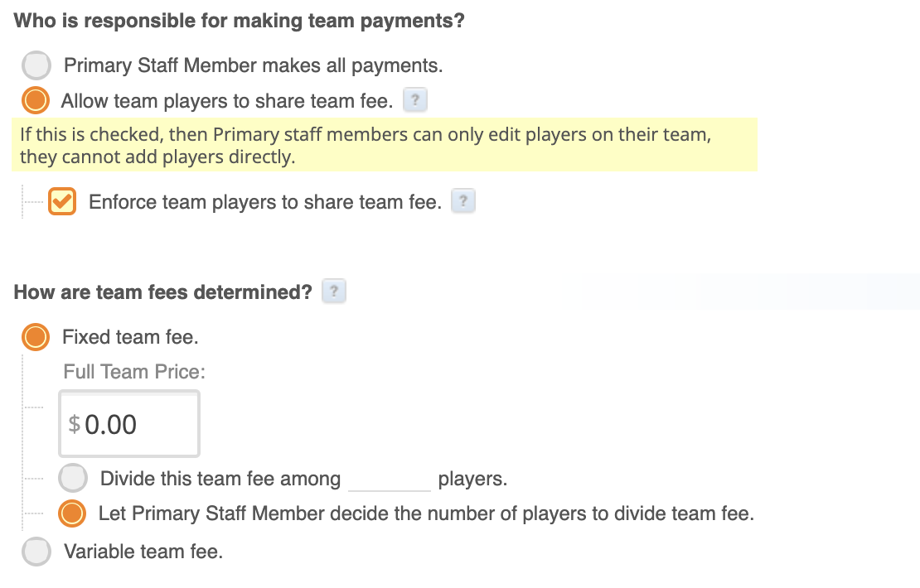Select Allow team players to share radio button
920x588 pixels.
(35, 100)
